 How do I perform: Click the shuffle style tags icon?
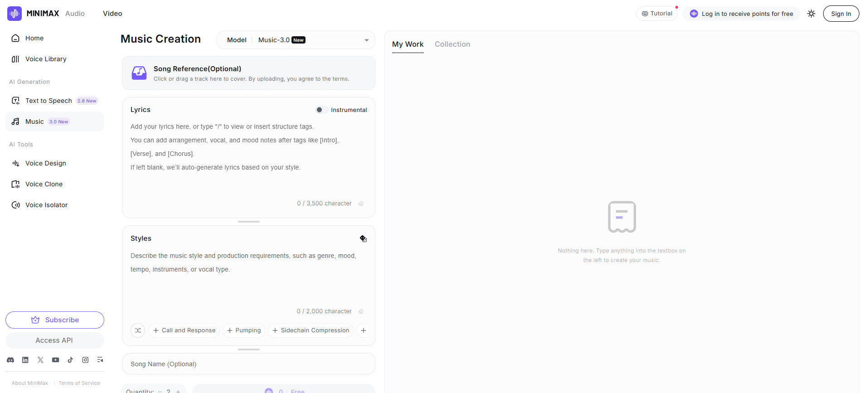coord(138,330)
